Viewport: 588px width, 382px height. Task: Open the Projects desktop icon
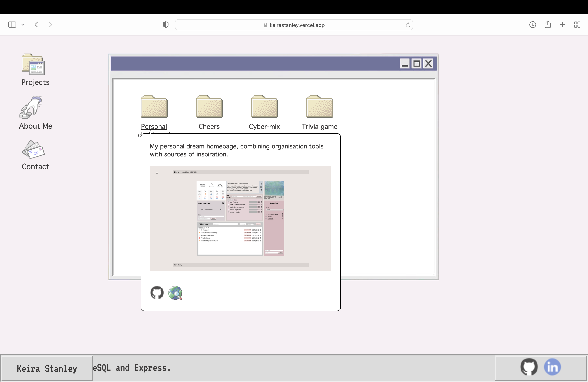(x=33, y=64)
